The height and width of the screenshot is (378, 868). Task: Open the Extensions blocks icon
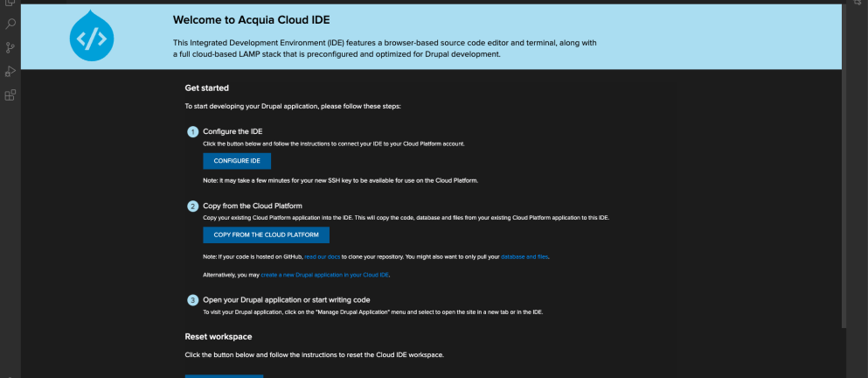pyautogui.click(x=10, y=95)
